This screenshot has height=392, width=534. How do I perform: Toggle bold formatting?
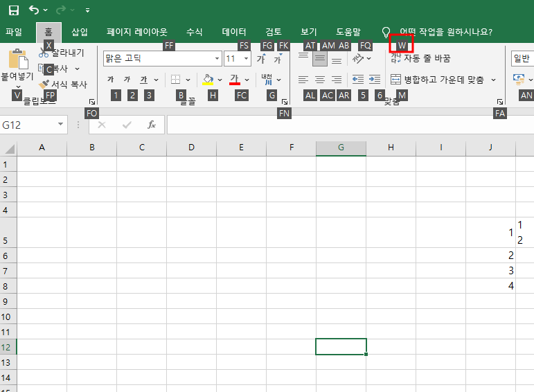110,80
